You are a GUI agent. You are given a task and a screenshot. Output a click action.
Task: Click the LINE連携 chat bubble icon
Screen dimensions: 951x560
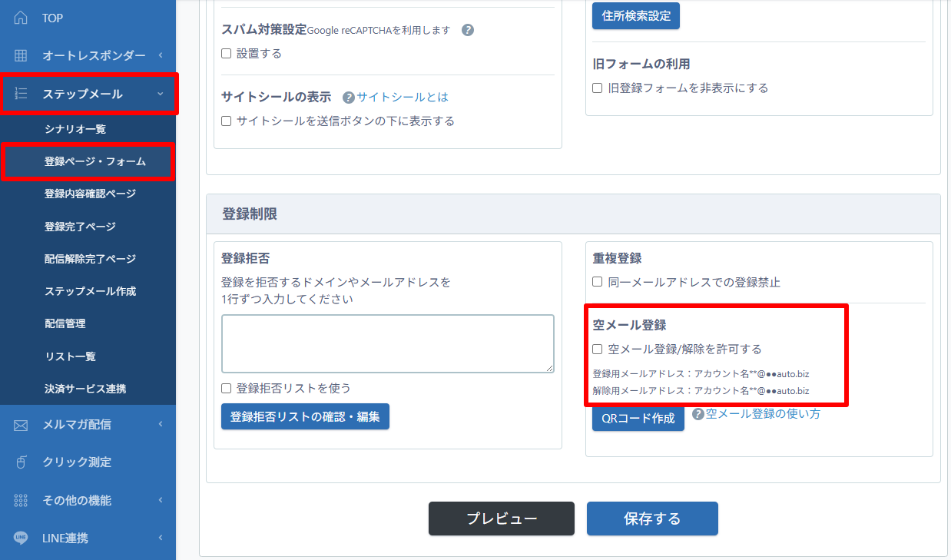[21, 538]
